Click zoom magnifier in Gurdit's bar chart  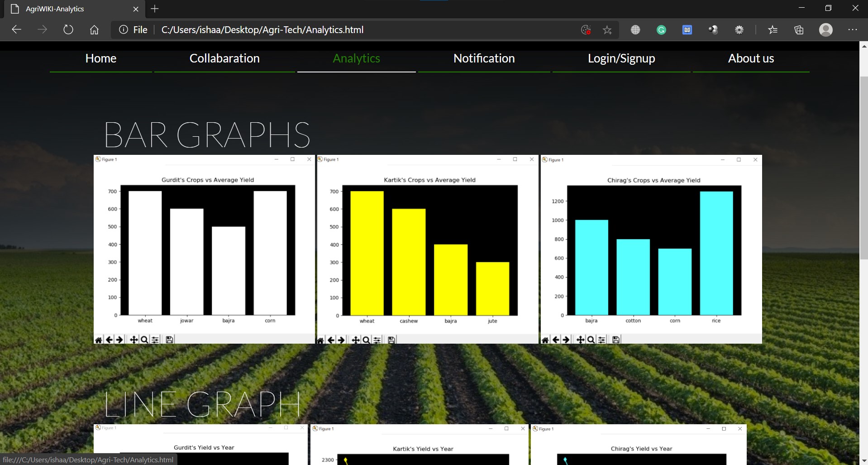(144, 340)
